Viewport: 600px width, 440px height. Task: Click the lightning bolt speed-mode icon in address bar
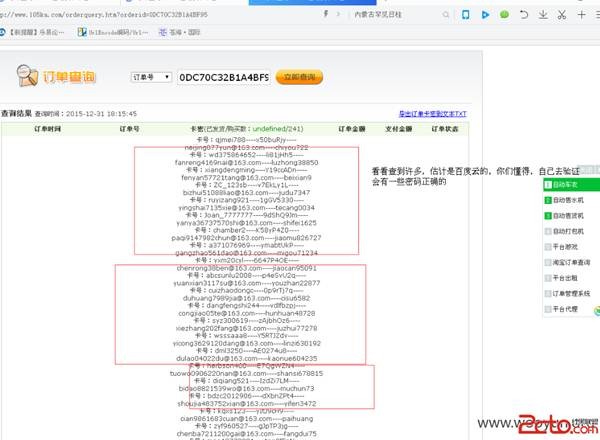(x=328, y=15)
